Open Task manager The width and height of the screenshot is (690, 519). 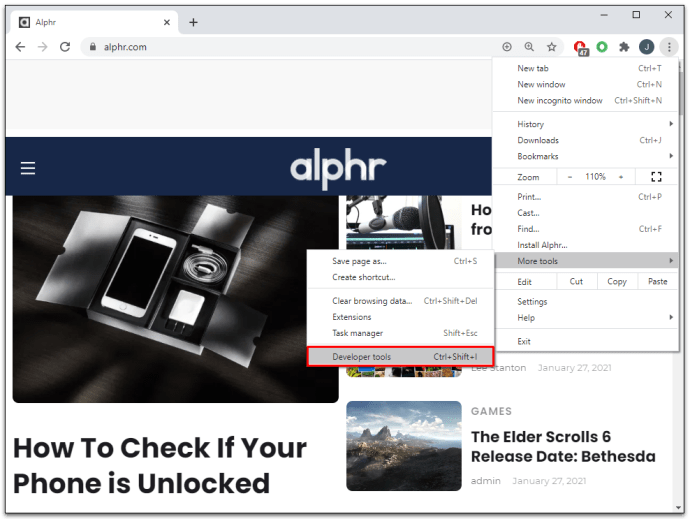pyautogui.click(x=400, y=333)
